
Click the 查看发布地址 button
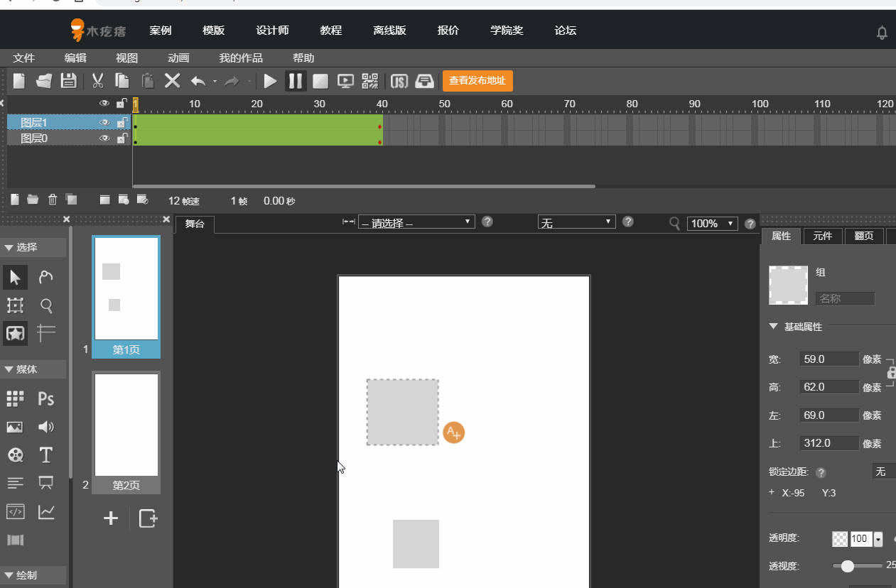pos(477,81)
